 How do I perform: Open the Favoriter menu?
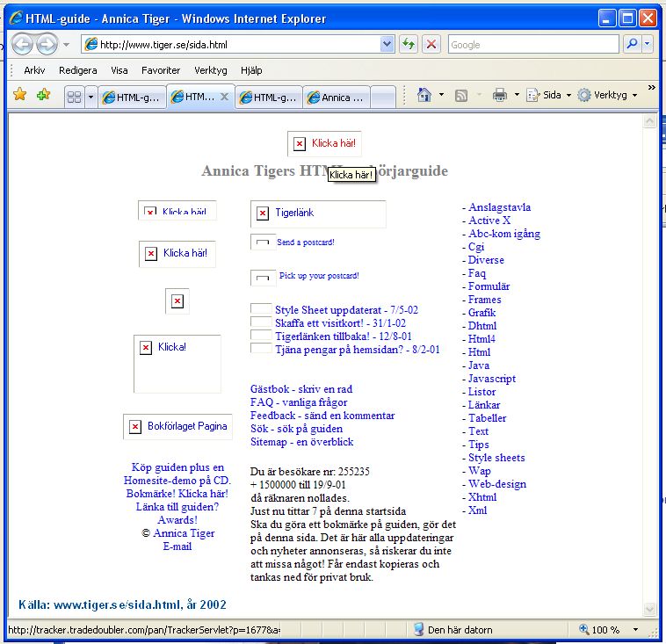pyautogui.click(x=161, y=70)
